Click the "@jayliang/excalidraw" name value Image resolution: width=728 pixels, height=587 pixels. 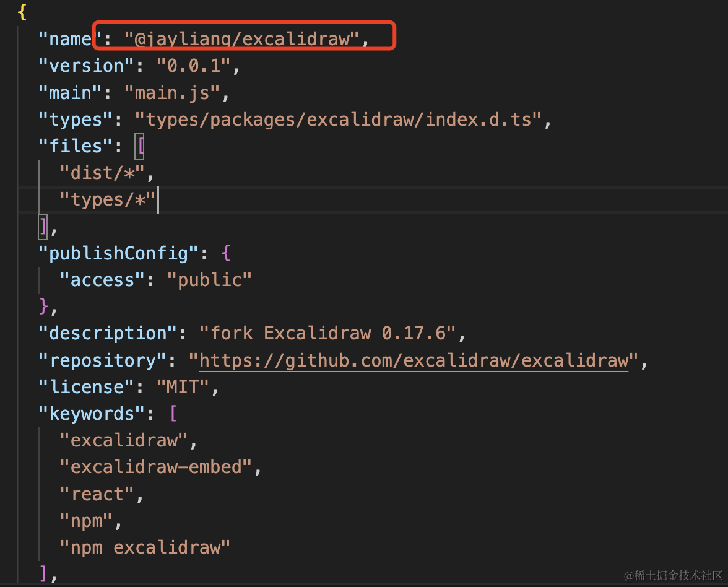click(x=241, y=39)
